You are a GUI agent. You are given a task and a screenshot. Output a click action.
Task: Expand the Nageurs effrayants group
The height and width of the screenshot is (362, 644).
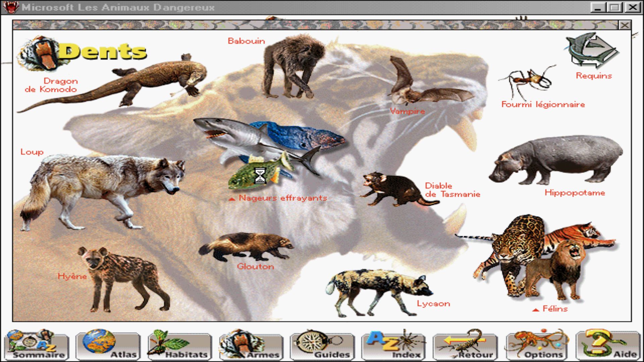278,198
